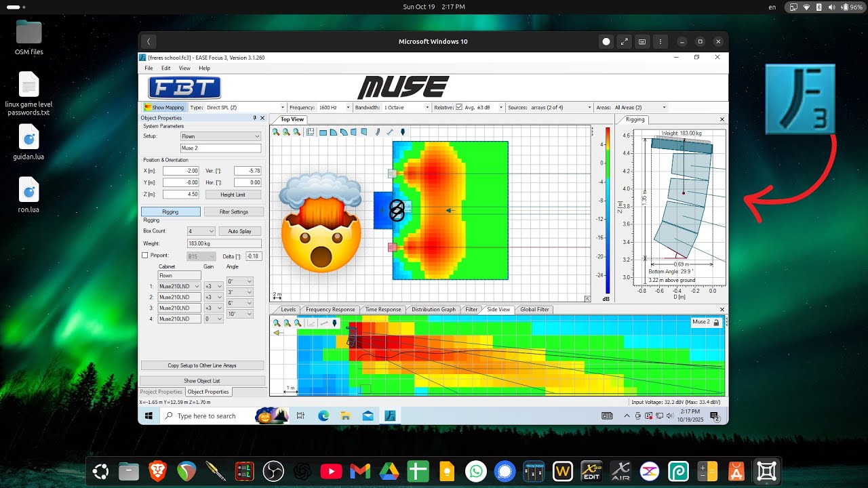Enable the Pinpoint checkbox

(x=144, y=256)
